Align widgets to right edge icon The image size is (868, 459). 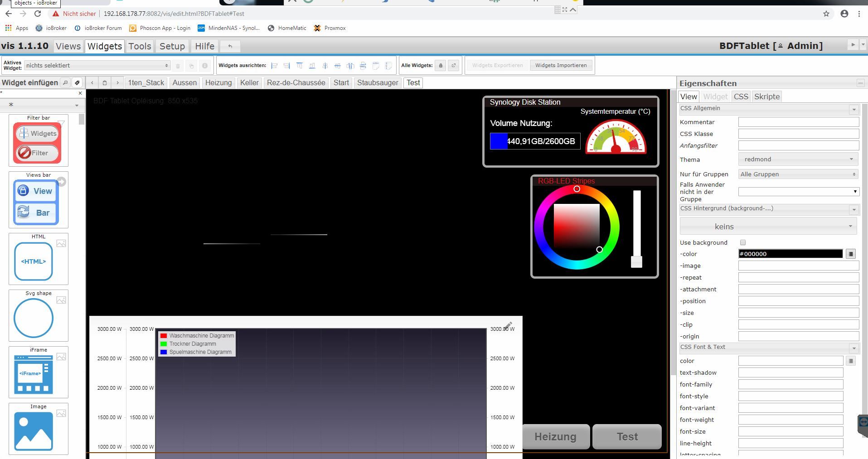point(287,66)
